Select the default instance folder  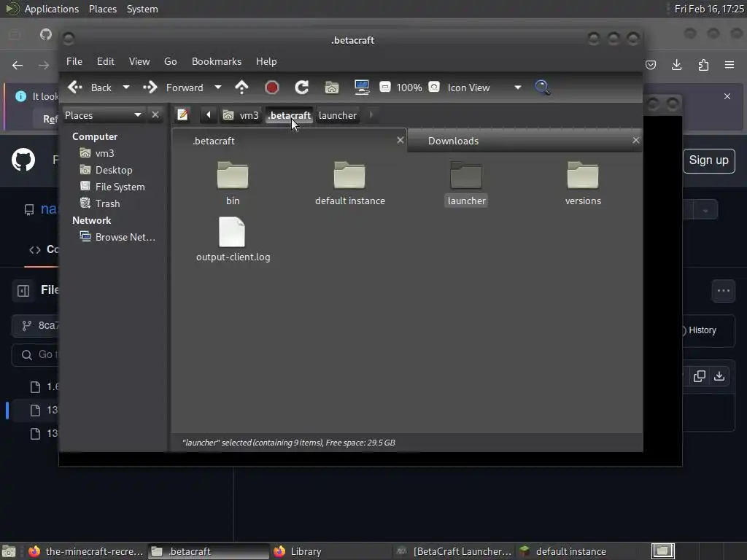coord(349,183)
